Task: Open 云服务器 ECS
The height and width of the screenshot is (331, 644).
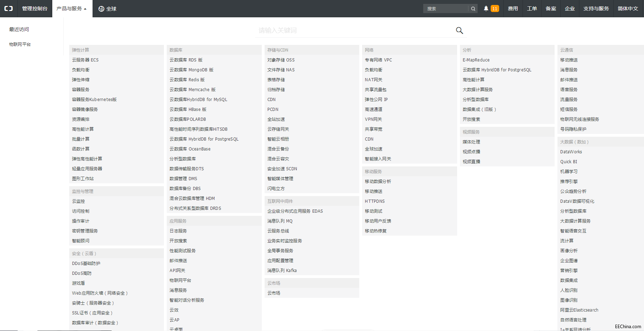Action: [x=85, y=60]
